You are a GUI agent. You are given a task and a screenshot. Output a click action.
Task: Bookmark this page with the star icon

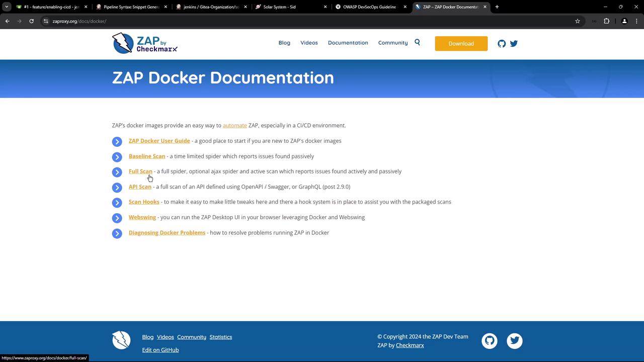[x=578, y=21]
